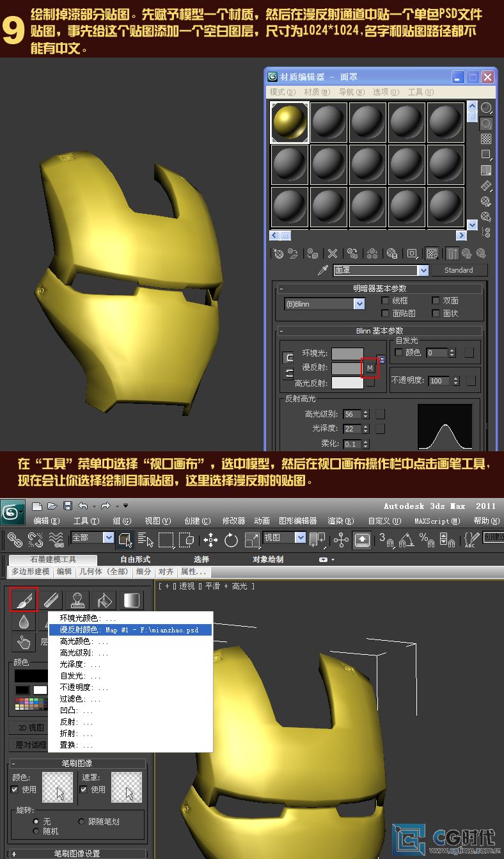Select the paint bucket fill tool
Viewport: 504px width, 859px height.
pos(105,600)
